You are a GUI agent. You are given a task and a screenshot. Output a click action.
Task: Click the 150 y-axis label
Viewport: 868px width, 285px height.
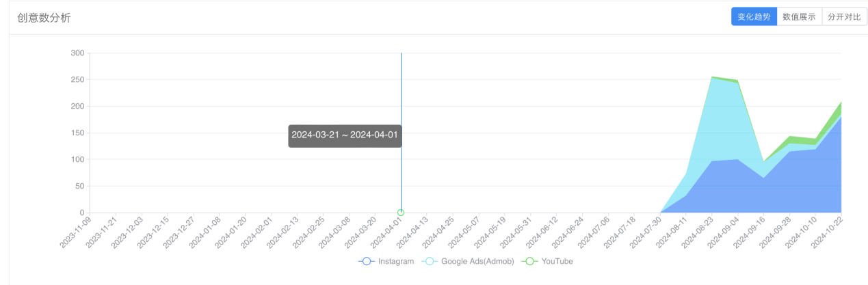tap(77, 133)
